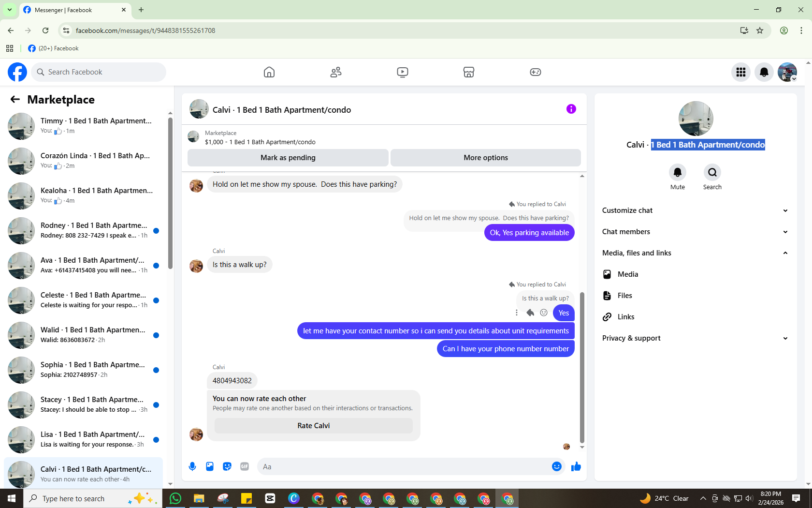Expand Privacy & support section
The height and width of the screenshot is (508, 812).
tap(696, 338)
